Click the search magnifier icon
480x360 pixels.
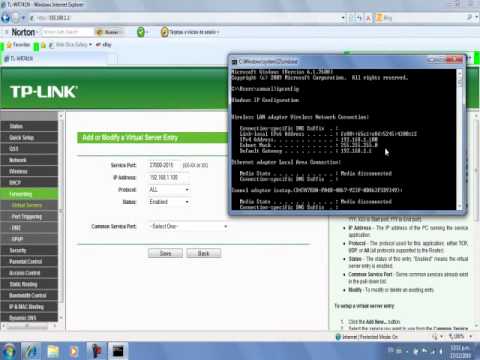click(x=470, y=18)
